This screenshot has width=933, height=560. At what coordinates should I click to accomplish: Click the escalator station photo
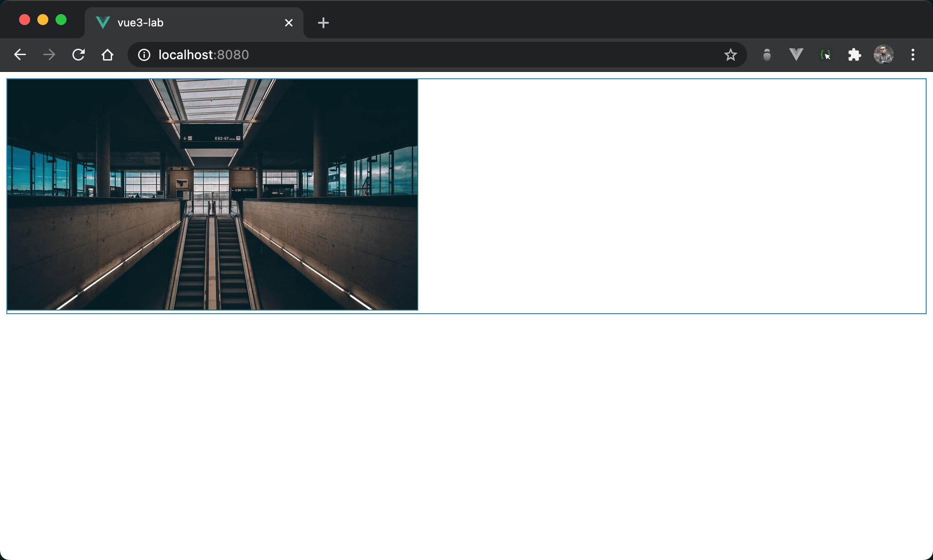tap(212, 194)
